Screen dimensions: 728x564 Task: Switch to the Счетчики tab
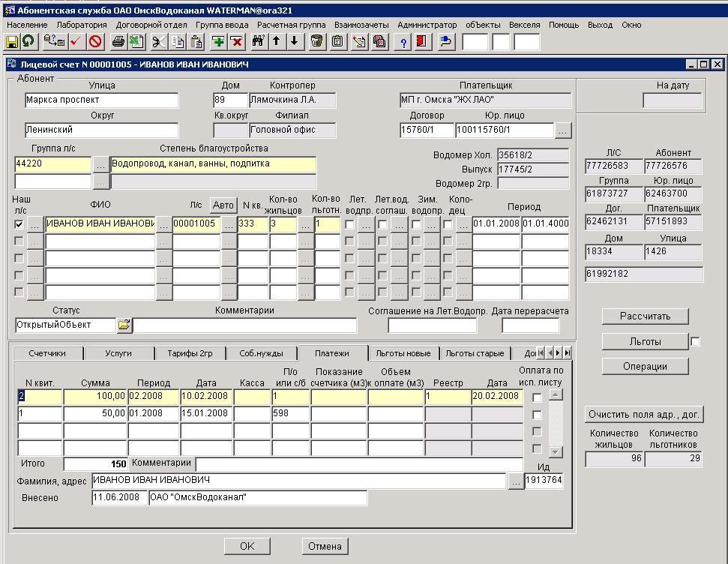[x=46, y=353]
